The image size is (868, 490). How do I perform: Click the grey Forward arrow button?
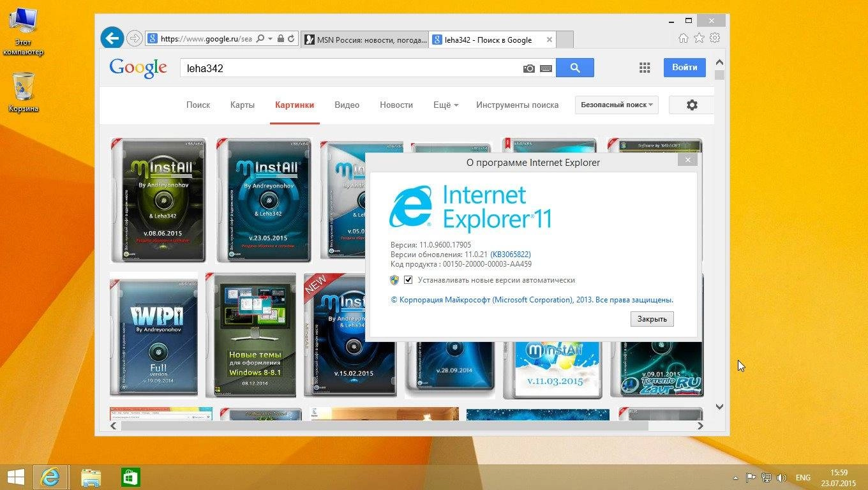click(134, 39)
